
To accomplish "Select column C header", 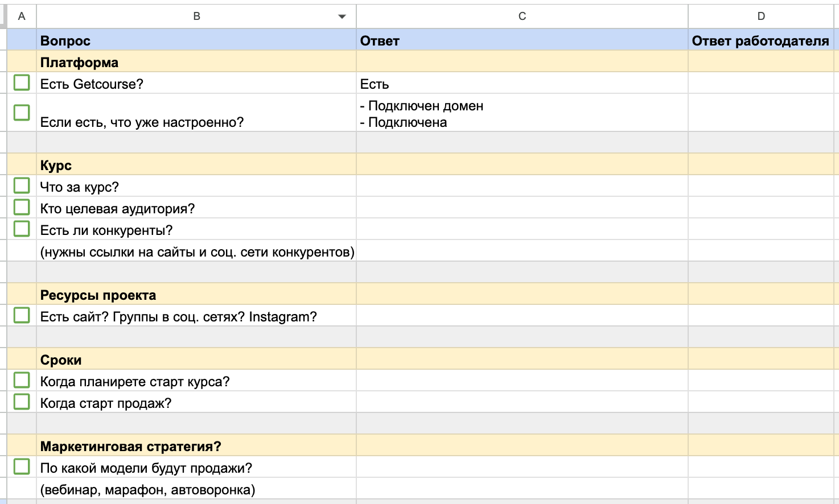I will tap(522, 16).
